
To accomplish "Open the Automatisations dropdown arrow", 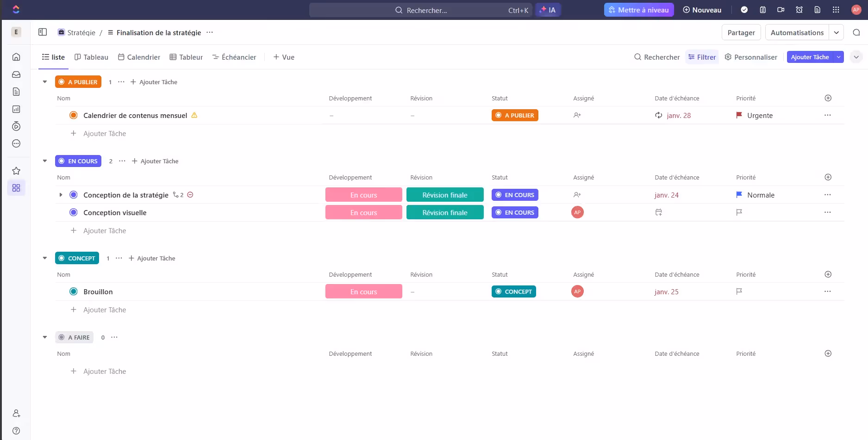I will click(836, 32).
